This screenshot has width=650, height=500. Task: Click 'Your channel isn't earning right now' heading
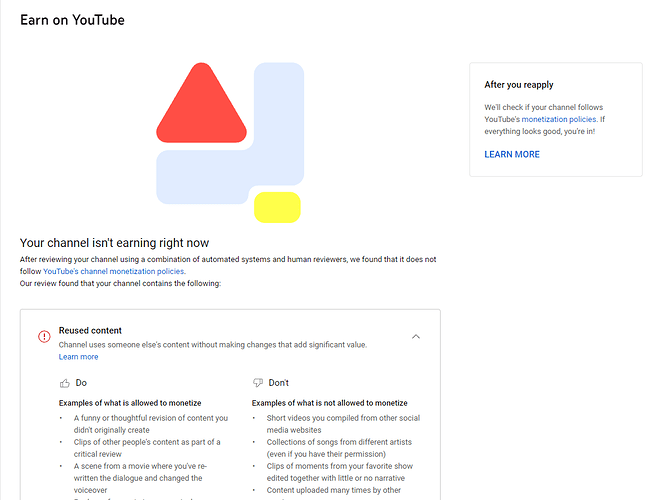(114, 243)
